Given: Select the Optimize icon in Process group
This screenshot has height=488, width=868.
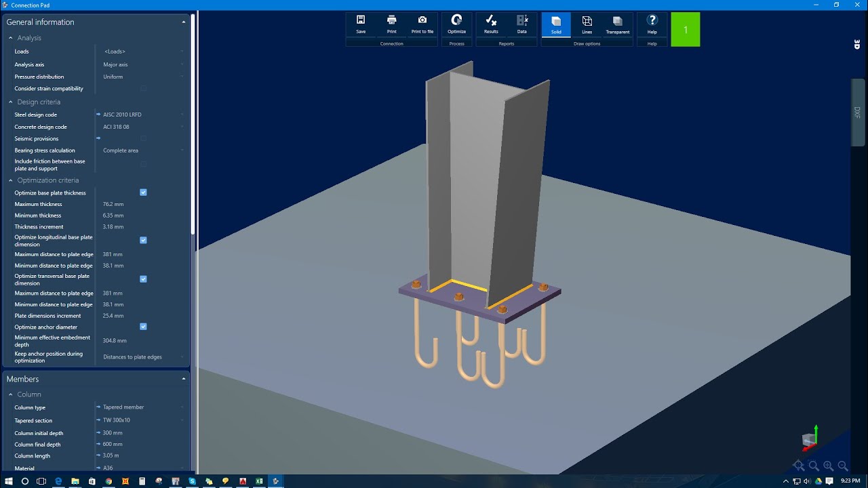Looking at the screenshot, I should point(456,24).
